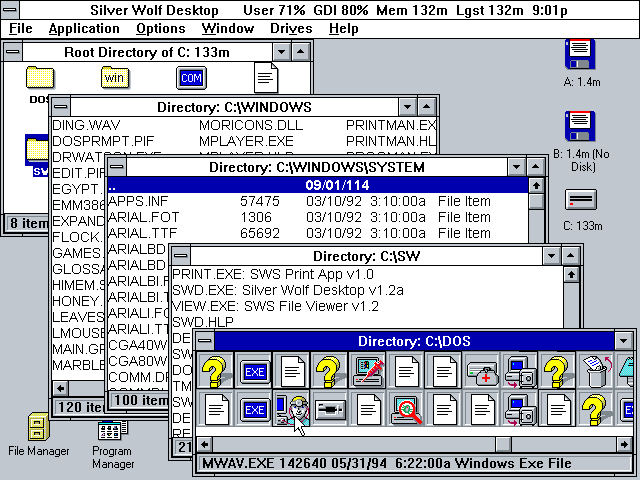The height and width of the screenshot is (480, 640).
Task: Open the DOS folder icon in Root Directory window
Action: tap(40, 78)
